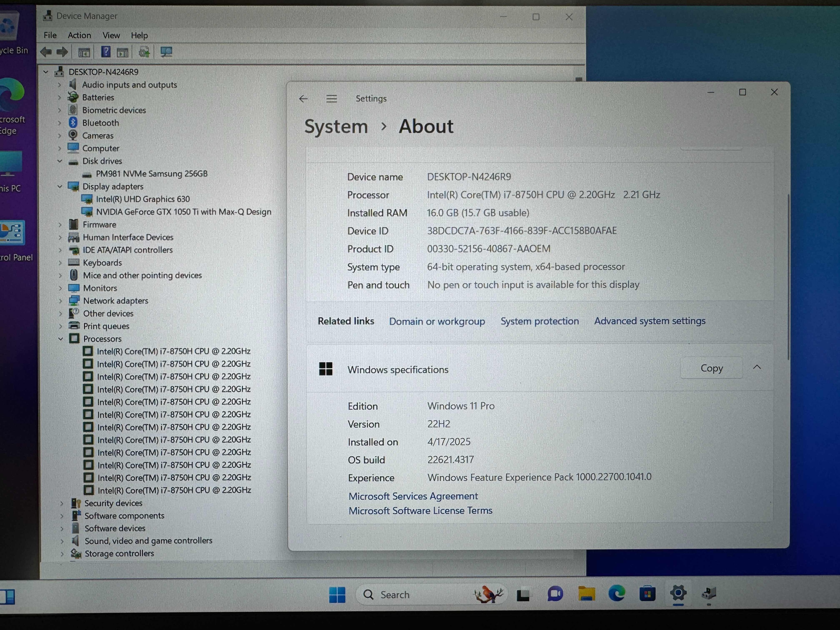
Task: Select the Software devices row
Action: (115, 528)
